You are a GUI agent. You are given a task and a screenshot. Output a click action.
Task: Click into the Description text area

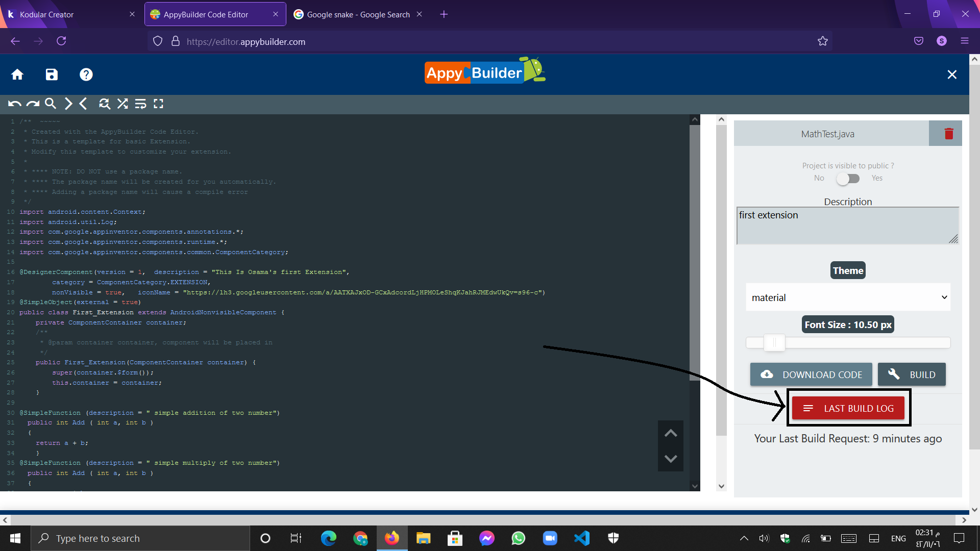847,226
